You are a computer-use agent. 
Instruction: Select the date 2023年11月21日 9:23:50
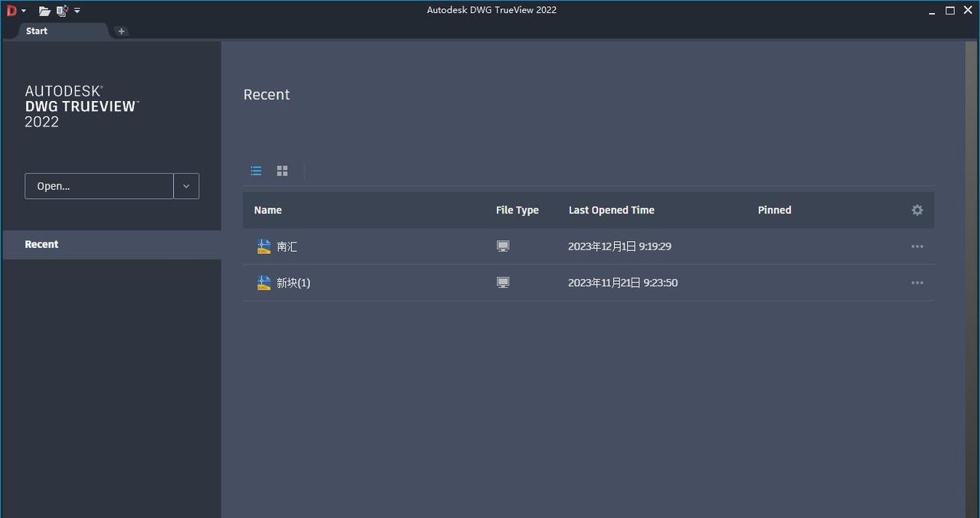[622, 282]
